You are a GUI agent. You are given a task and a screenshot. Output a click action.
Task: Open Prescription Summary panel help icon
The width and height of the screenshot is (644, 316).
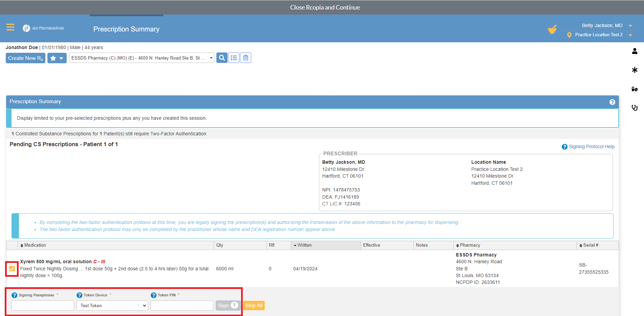(x=612, y=102)
